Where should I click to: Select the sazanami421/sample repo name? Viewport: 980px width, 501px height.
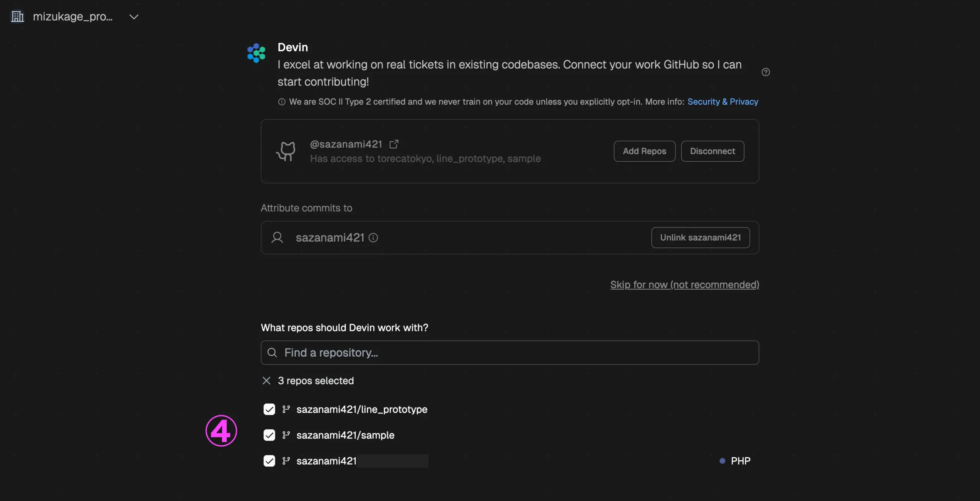345,435
